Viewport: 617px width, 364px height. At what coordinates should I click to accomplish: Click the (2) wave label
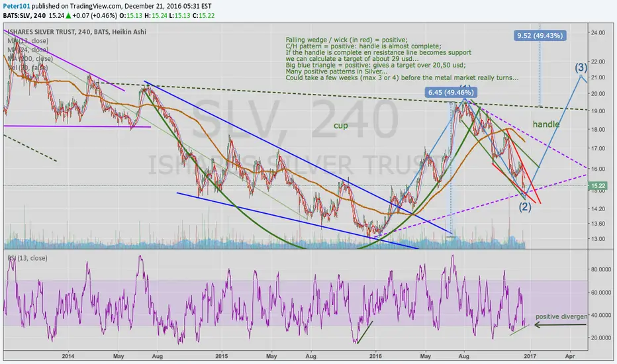pyautogui.click(x=525, y=206)
